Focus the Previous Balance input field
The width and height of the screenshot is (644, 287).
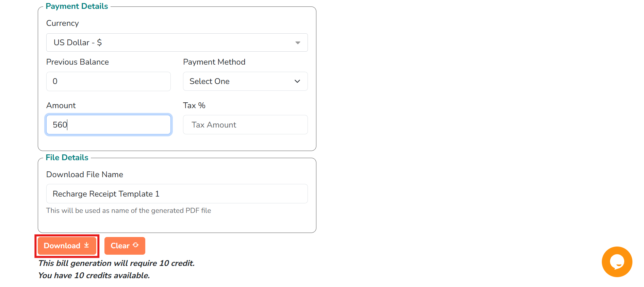(108, 81)
